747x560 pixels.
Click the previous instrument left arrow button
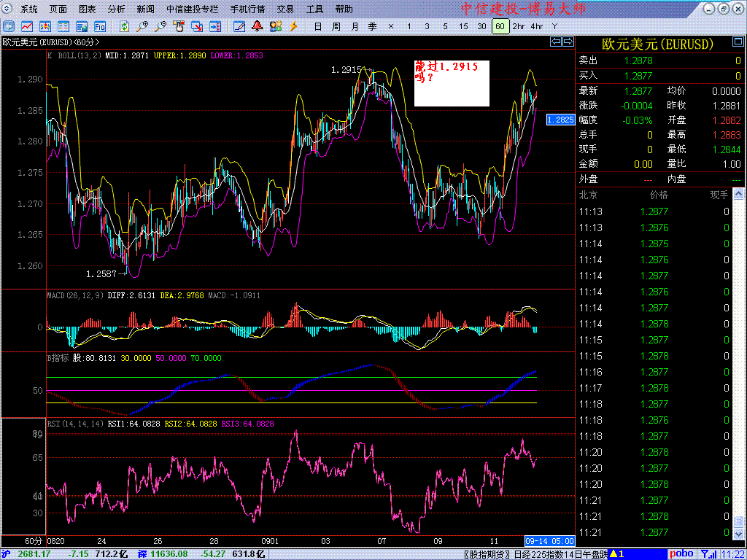(x=554, y=42)
